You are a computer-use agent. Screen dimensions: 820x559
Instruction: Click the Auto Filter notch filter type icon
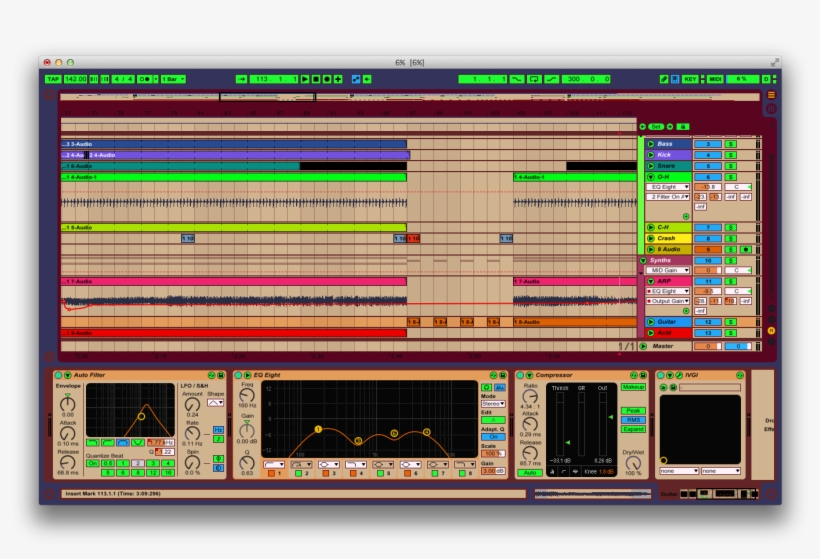pos(138,442)
